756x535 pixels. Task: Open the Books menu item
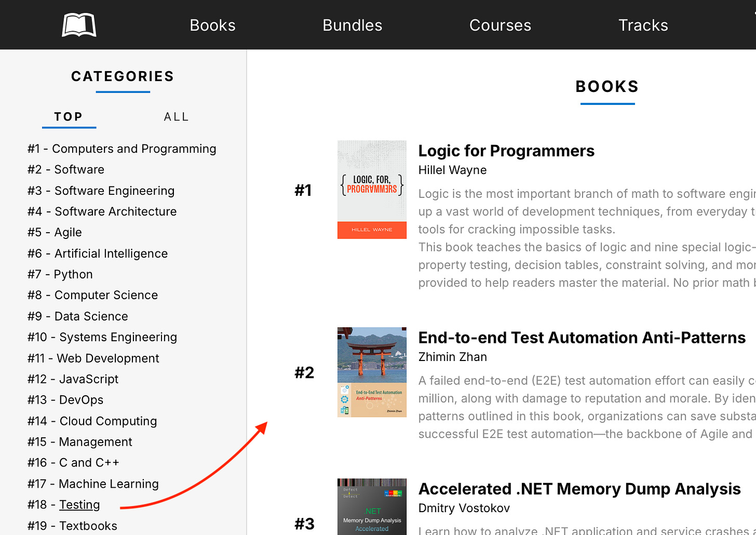(212, 25)
